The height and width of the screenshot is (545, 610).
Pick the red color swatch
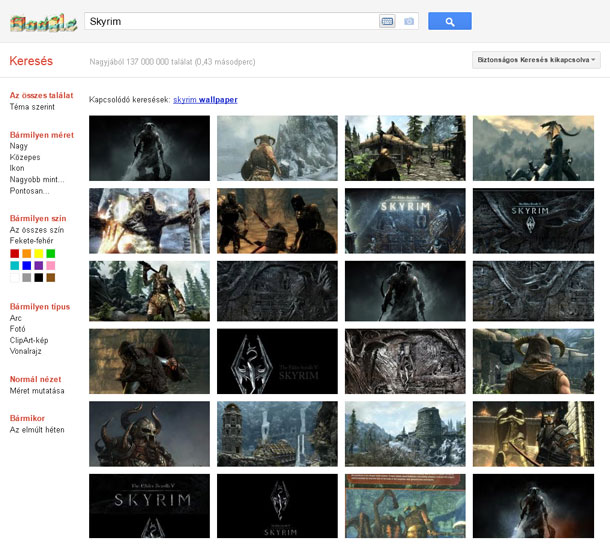[14, 254]
